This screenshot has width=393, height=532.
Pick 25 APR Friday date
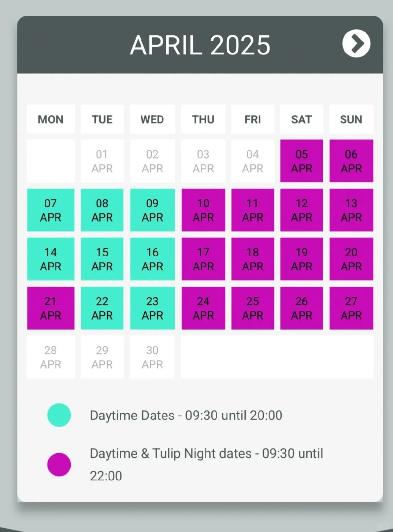point(253,308)
